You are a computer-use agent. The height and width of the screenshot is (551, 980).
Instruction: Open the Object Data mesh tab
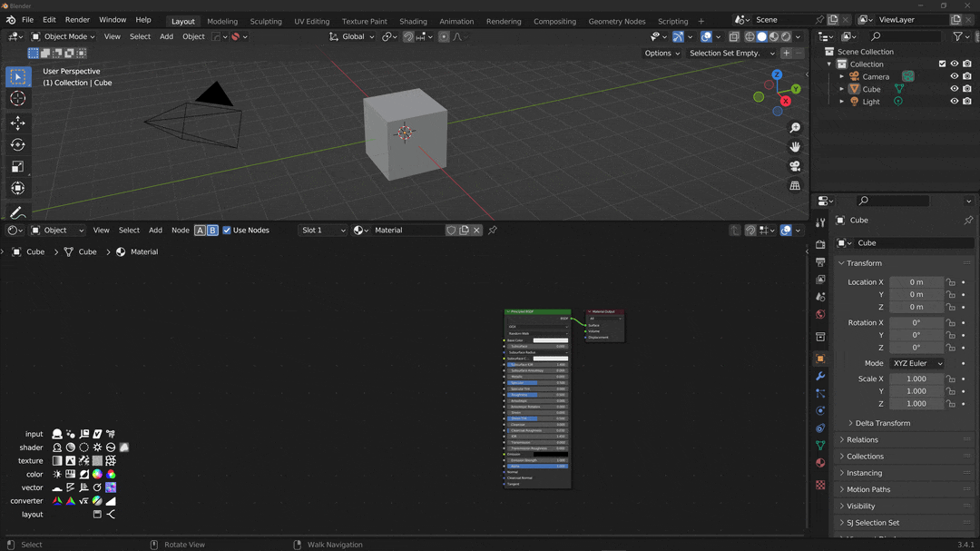click(820, 446)
